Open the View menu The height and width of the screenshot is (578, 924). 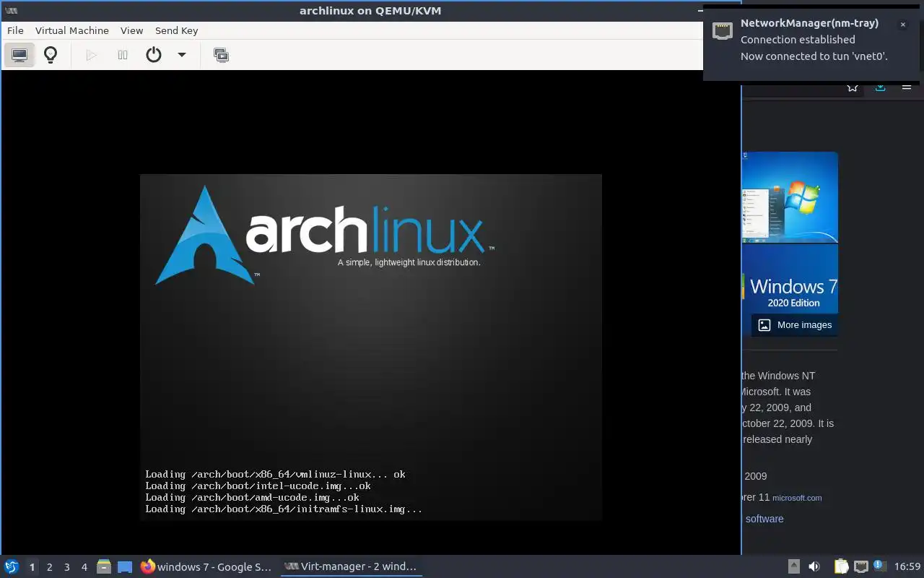tap(131, 30)
